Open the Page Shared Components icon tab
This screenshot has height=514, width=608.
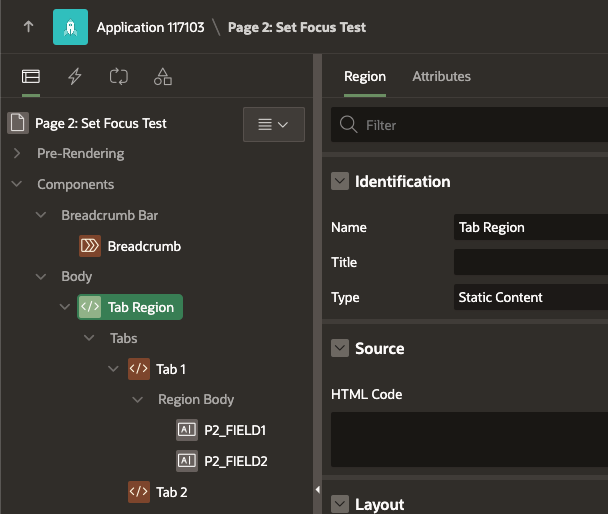tap(163, 76)
